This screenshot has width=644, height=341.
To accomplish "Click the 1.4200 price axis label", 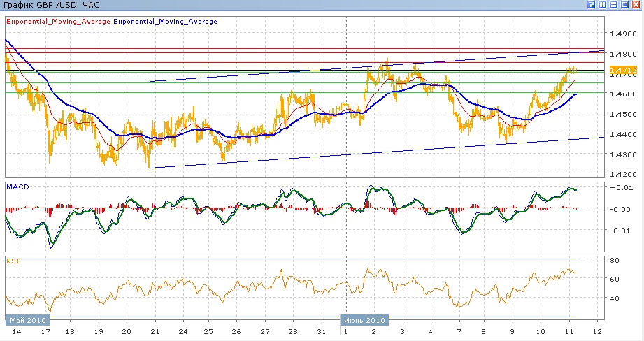I will pyautogui.click(x=622, y=174).
